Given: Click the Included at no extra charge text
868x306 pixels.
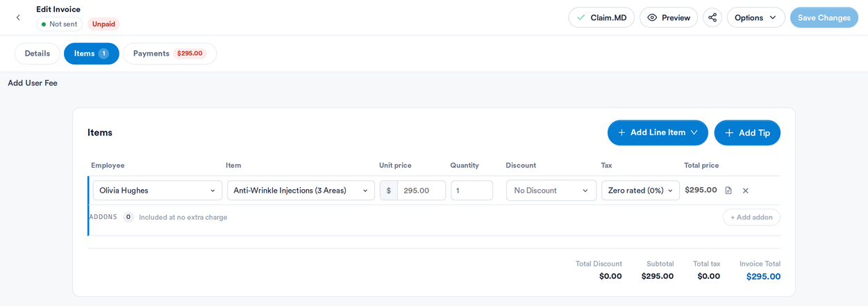Looking at the screenshot, I should [183, 217].
